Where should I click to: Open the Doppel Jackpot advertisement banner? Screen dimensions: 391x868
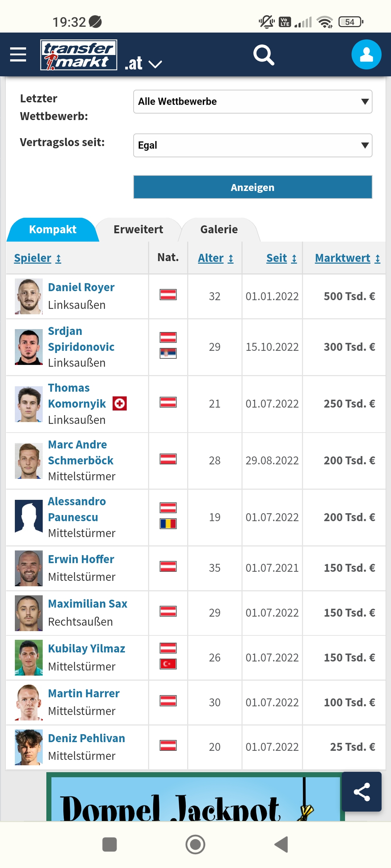195,797
